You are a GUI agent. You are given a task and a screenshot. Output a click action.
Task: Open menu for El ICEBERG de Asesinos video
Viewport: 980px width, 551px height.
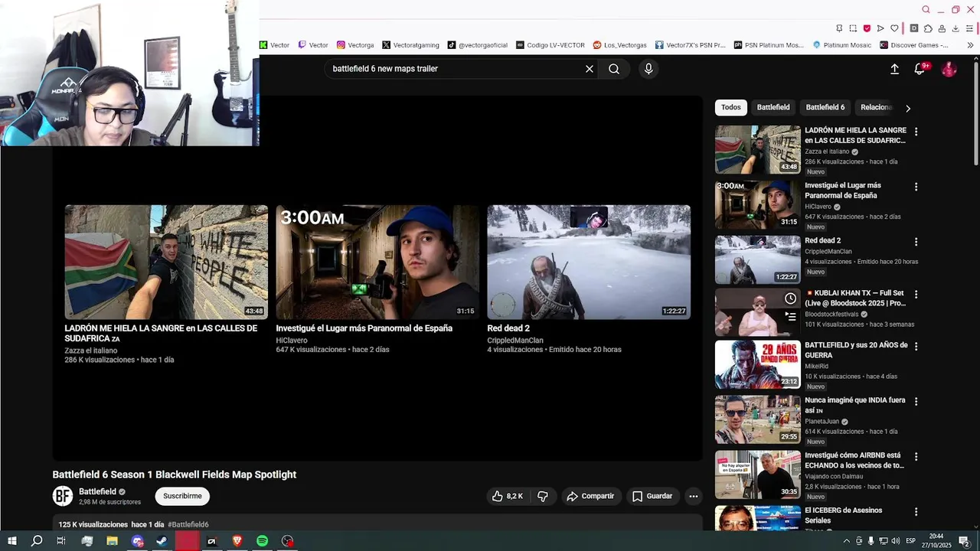click(x=916, y=511)
